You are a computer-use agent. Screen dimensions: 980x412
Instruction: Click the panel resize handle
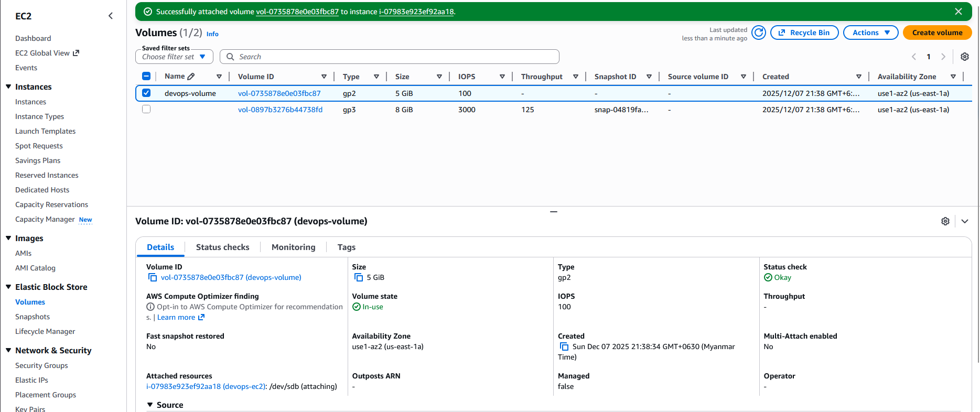[x=554, y=212]
